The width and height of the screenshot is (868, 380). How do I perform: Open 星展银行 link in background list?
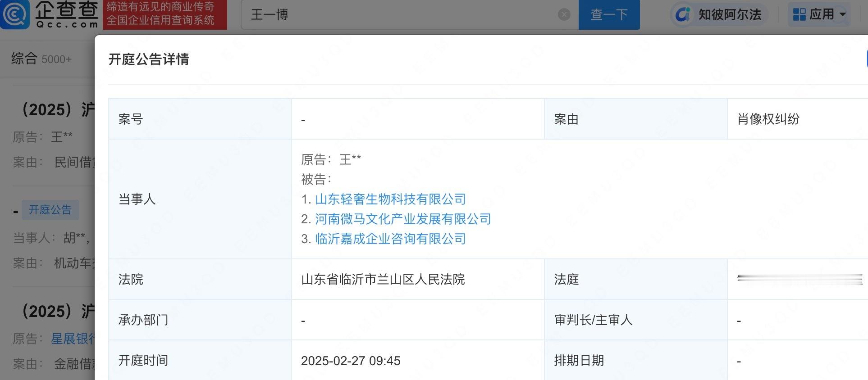coord(73,339)
